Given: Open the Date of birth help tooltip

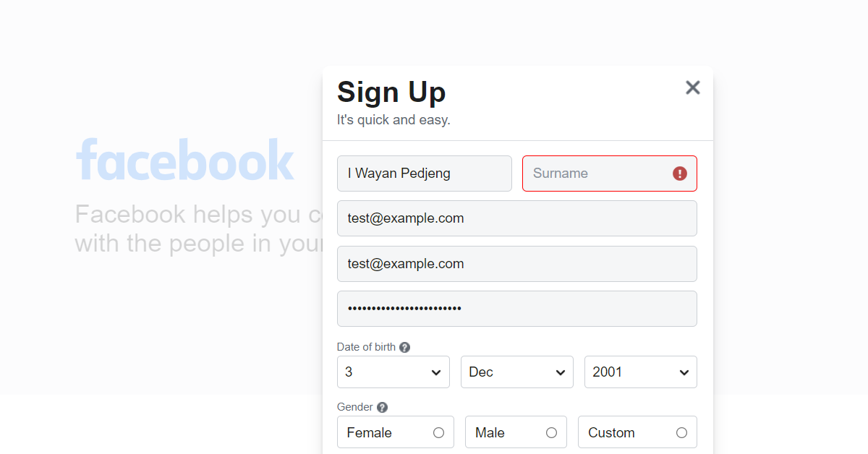Looking at the screenshot, I should (x=405, y=347).
